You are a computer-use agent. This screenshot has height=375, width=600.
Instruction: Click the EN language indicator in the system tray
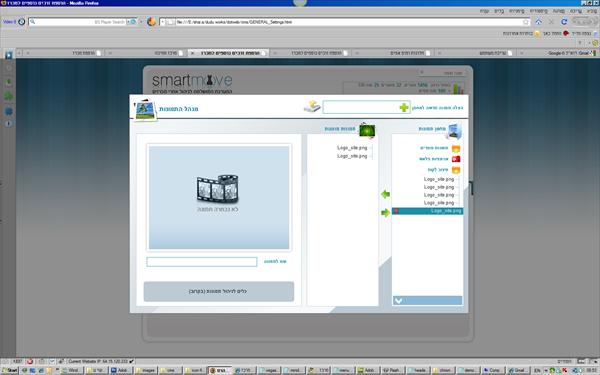click(x=537, y=370)
